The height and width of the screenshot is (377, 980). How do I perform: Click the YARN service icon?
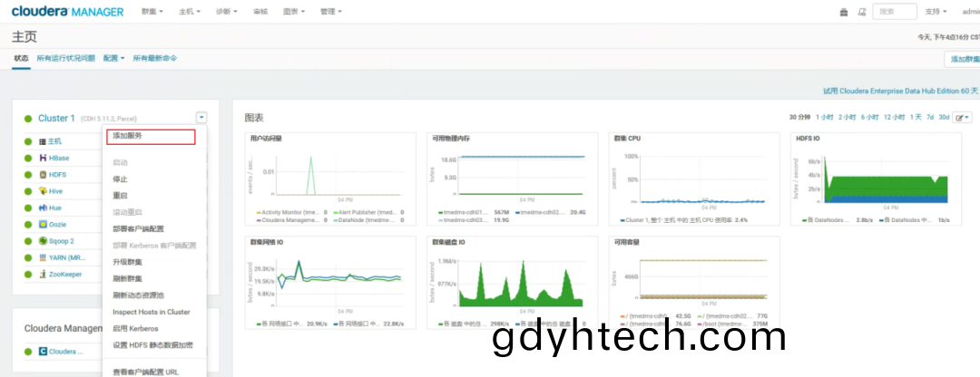tap(44, 257)
